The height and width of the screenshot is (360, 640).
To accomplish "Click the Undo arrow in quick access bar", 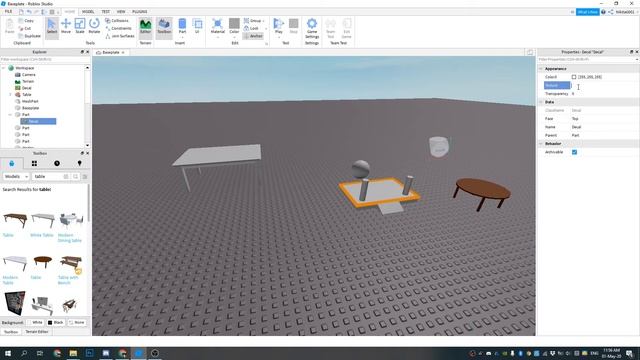I will click(x=29, y=12).
